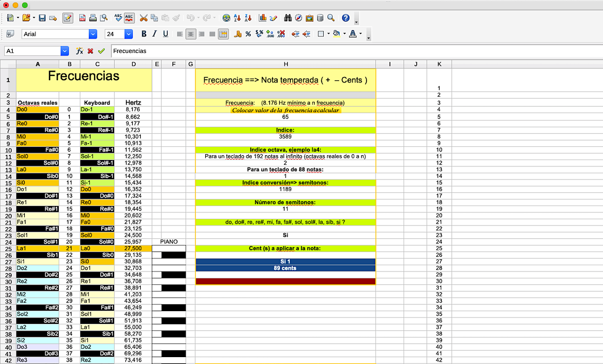This screenshot has width=603, height=364.
Task: Open the Function Wizard icon
Action: click(79, 51)
